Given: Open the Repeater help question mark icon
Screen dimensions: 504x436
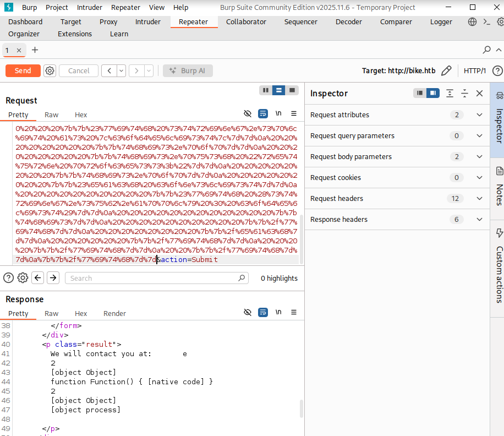Looking at the screenshot, I should coord(497,70).
